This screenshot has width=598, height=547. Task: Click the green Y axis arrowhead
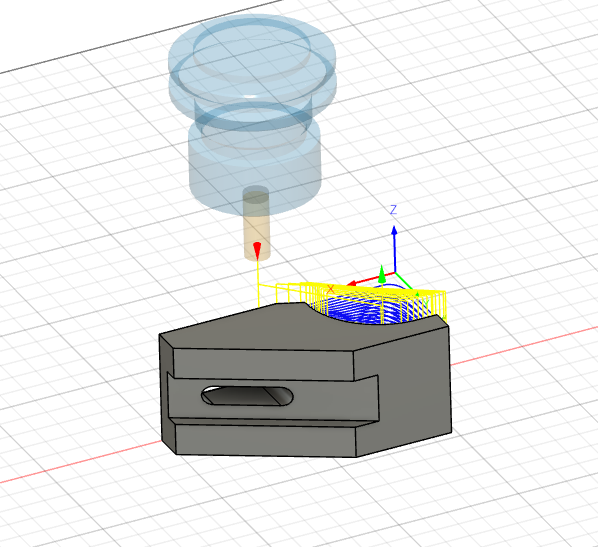pos(382,274)
